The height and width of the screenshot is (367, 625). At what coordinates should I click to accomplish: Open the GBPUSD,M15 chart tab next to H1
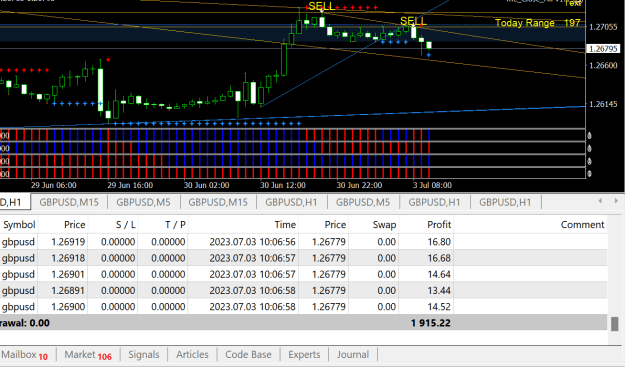pos(69,202)
